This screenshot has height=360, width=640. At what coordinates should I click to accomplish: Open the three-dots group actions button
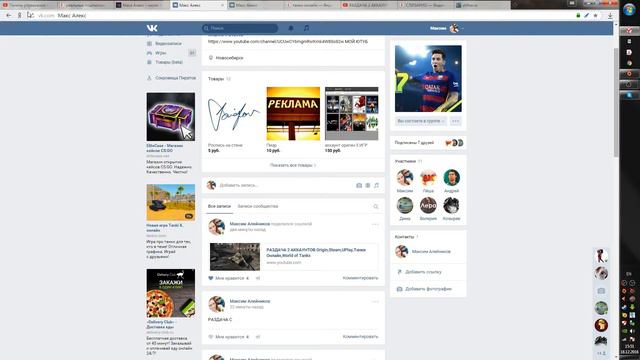pos(456,121)
